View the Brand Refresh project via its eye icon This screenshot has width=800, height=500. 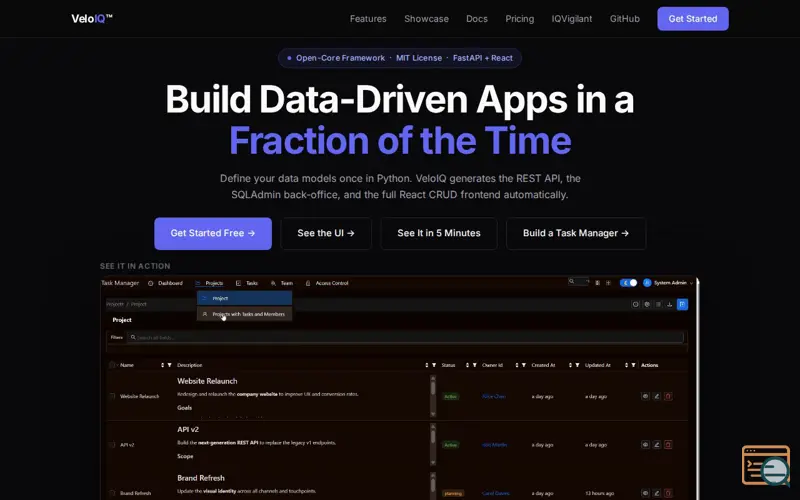pos(645,493)
